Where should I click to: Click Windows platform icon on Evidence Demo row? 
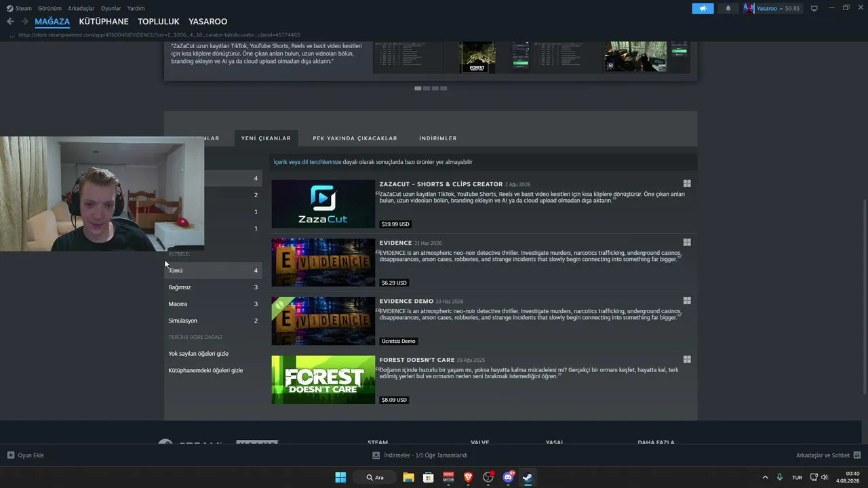pyautogui.click(x=687, y=301)
